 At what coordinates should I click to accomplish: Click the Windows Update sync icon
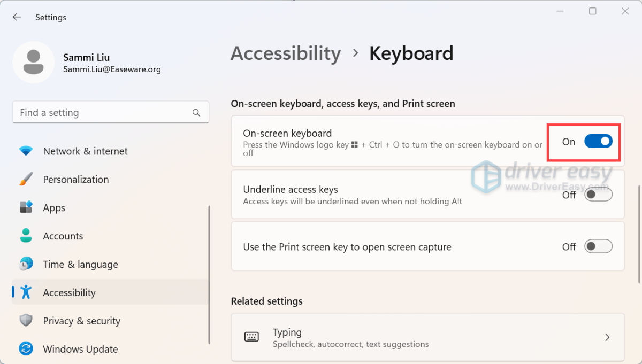26,349
